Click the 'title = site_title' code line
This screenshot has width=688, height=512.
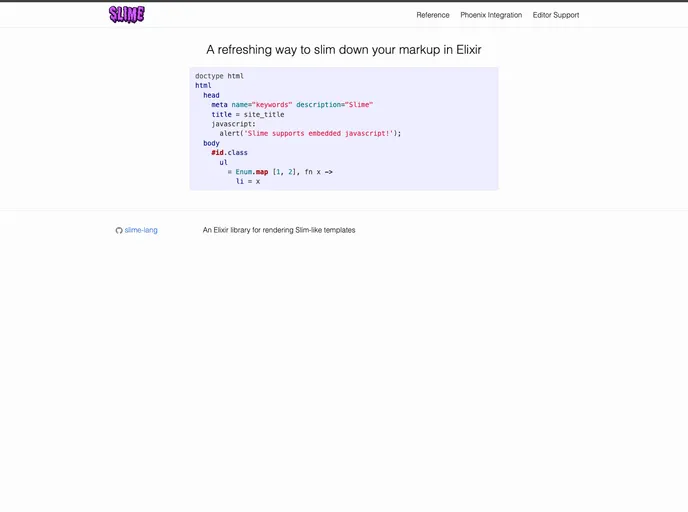[x=248, y=115]
